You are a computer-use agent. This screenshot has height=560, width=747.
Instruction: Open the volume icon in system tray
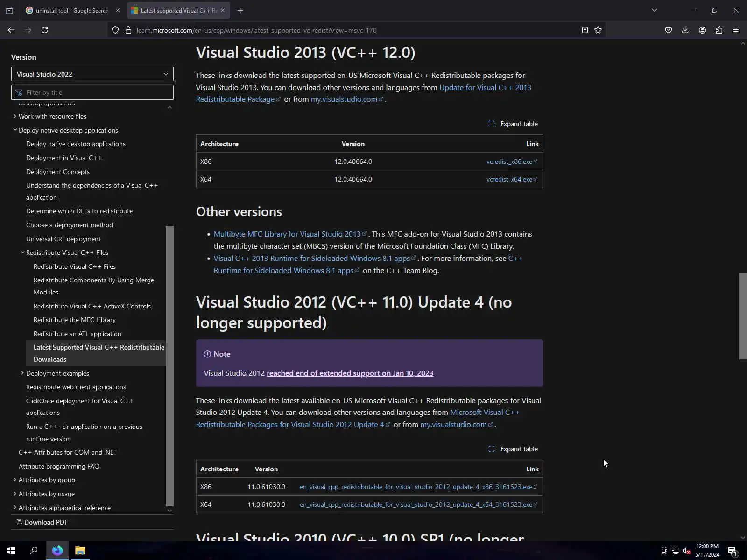tap(686, 551)
